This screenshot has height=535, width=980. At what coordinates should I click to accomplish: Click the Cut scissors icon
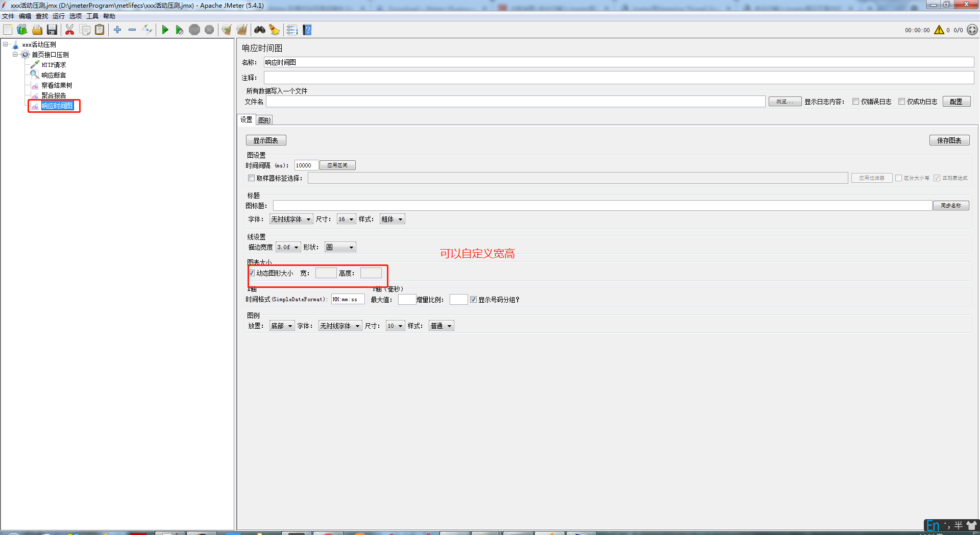70,30
